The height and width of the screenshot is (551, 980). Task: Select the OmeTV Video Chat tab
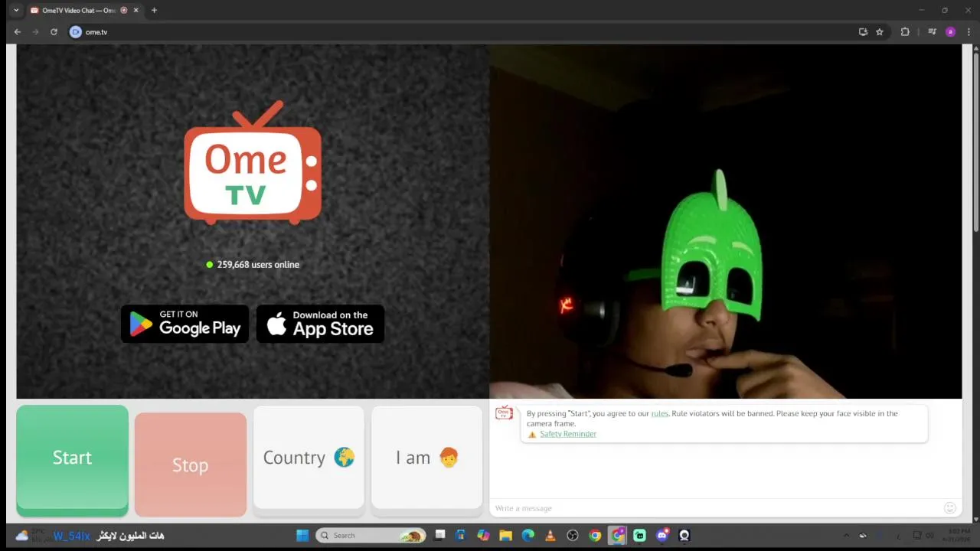pyautogui.click(x=84, y=11)
